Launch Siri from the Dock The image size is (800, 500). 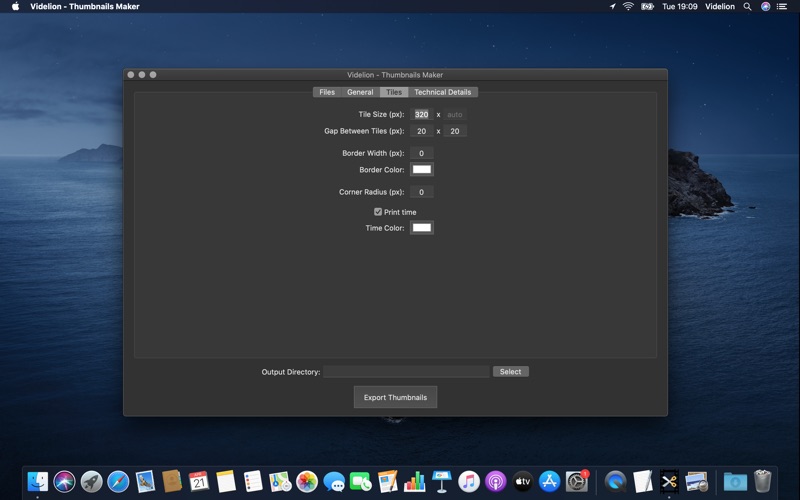coord(64,481)
